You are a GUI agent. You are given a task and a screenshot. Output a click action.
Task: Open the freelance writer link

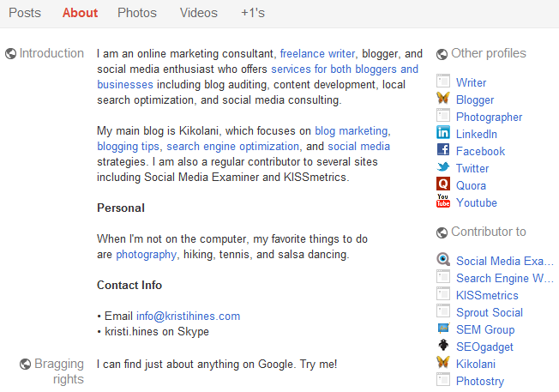(x=317, y=53)
